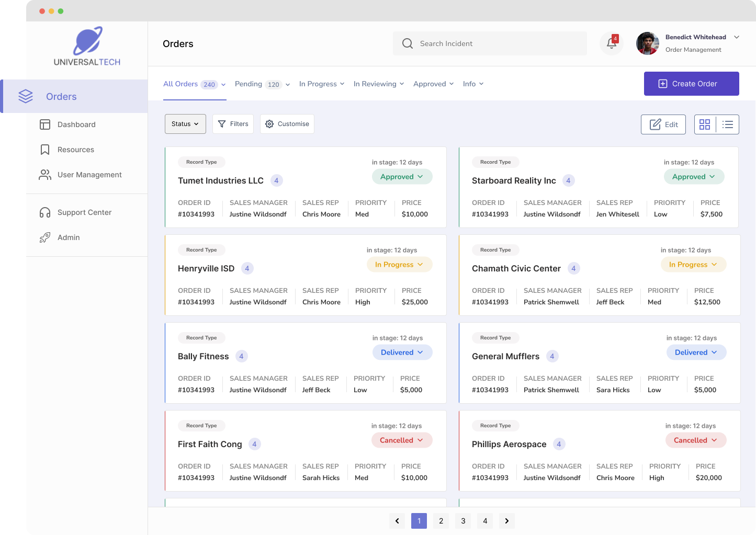Image resolution: width=756 pixels, height=535 pixels.
Task: Open the Status filter dropdown
Action: (x=185, y=124)
